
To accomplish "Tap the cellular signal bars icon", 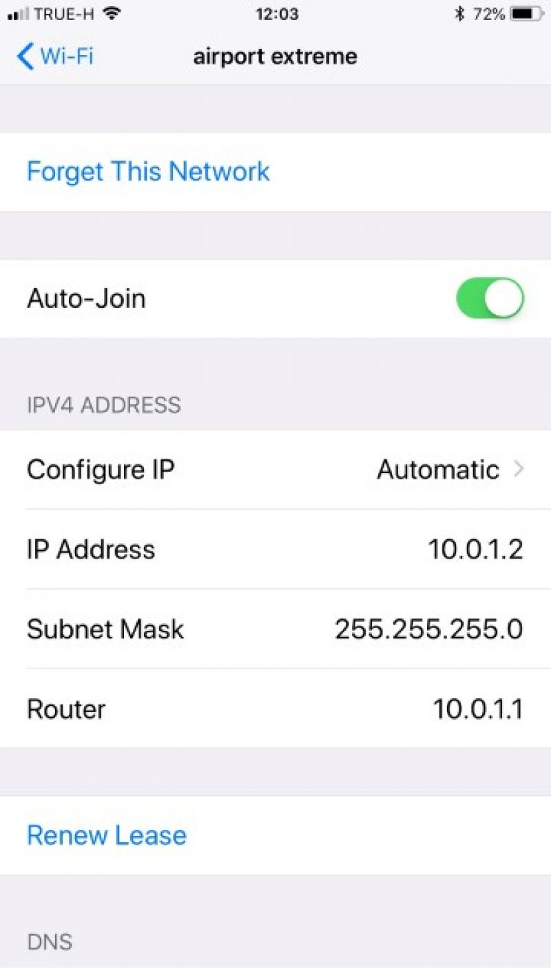I will [18, 14].
